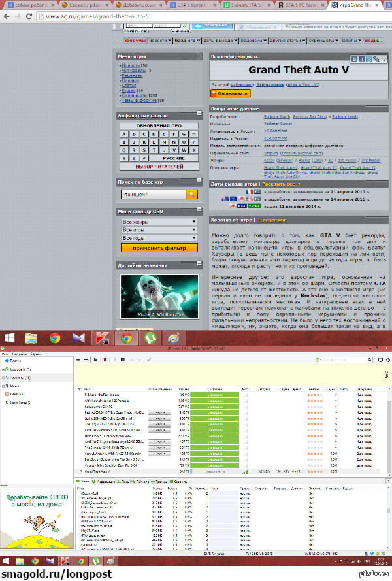Screen dimensions: 392x581
Task: Expand the Метки sidebar item
Action: (3, 386)
